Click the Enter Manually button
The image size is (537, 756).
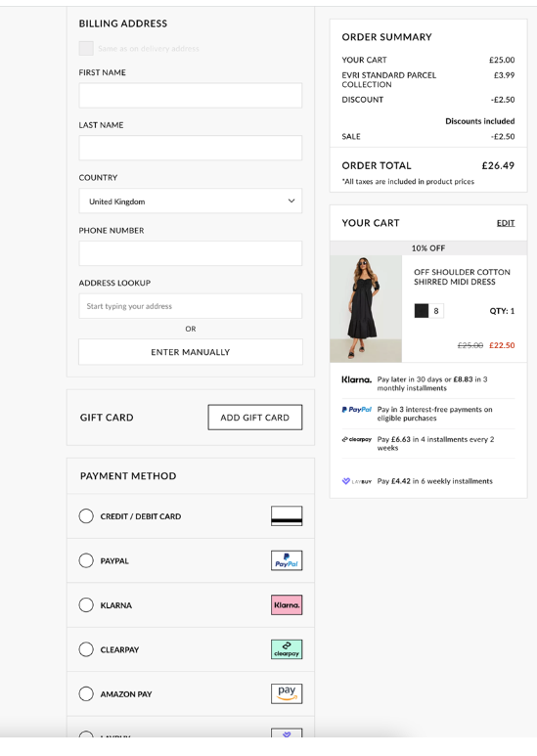click(x=191, y=352)
